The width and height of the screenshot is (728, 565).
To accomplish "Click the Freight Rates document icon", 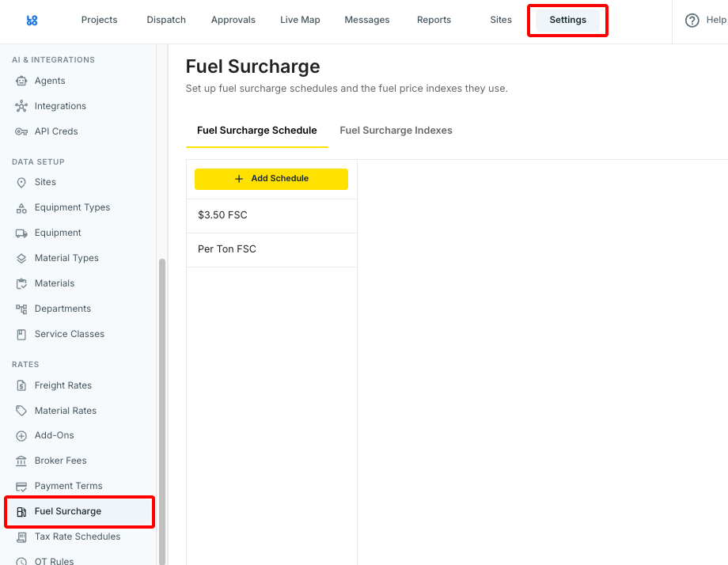I will (21, 385).
